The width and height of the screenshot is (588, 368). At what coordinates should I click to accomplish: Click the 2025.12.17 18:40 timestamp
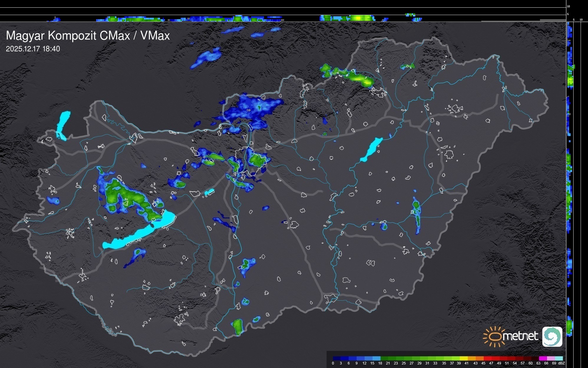(33, 49)
